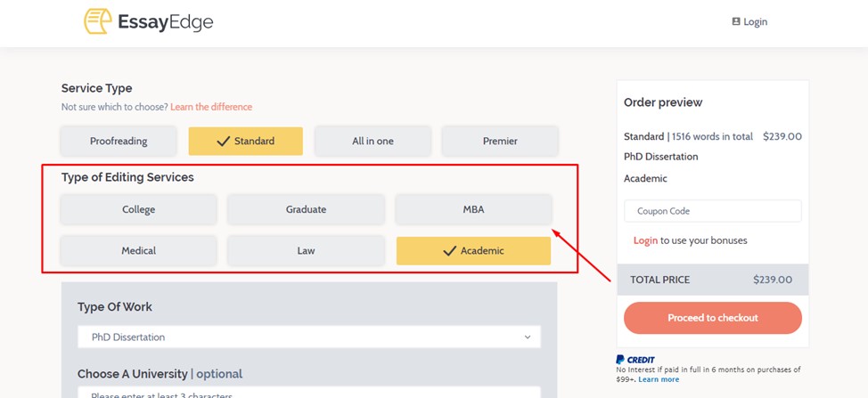Screen dimensions: 868x398
Task: Select the Proofreading service type
Action: coord(119,141)
